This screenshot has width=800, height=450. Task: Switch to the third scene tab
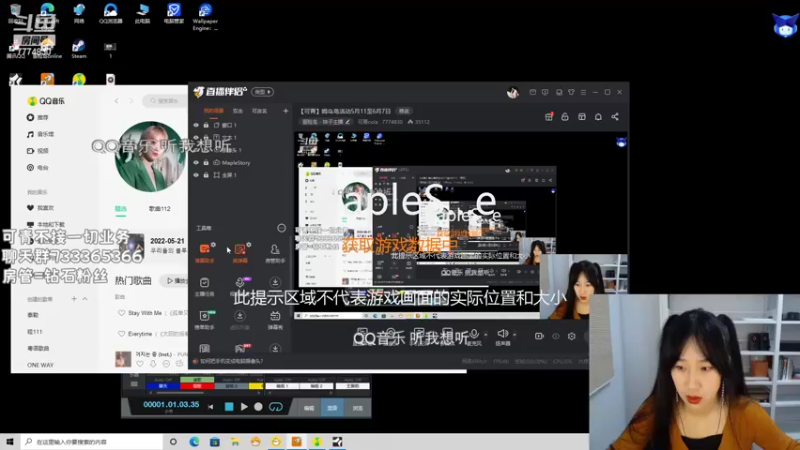tap(260, 111)
